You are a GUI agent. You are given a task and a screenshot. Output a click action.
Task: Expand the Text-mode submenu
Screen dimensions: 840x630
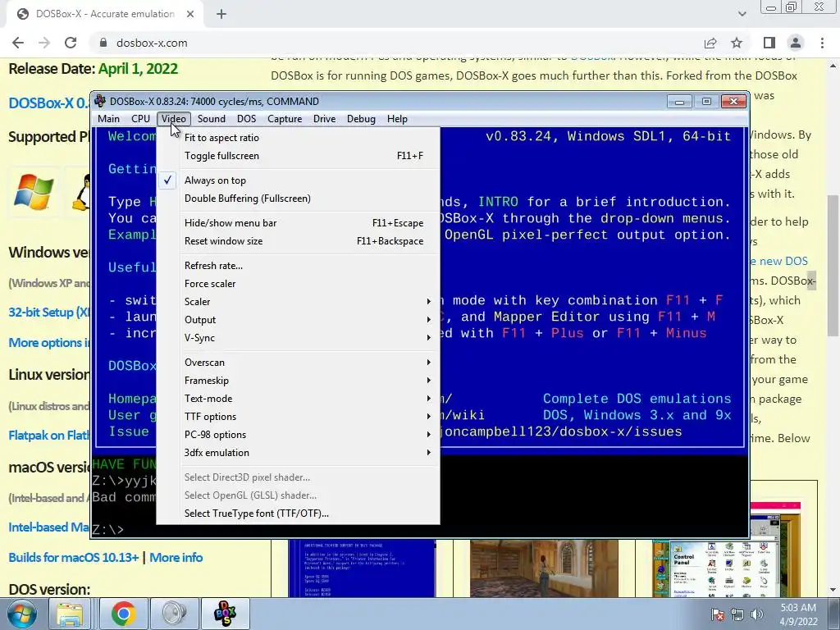[x=299, y=399]
